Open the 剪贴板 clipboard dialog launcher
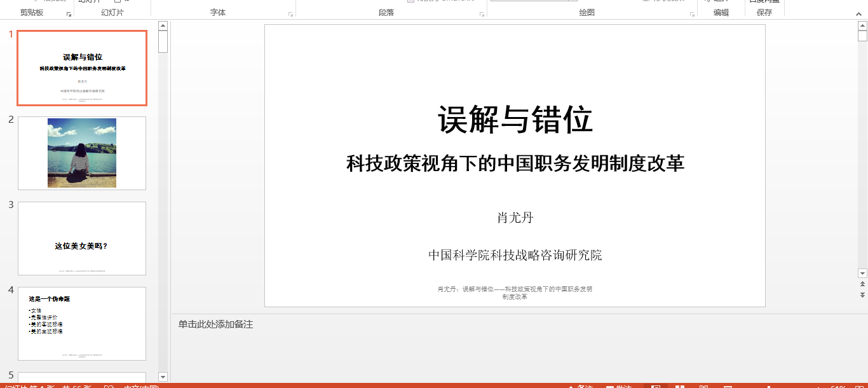Viewport: 868px width, 388px height. [x=69, y=14]
